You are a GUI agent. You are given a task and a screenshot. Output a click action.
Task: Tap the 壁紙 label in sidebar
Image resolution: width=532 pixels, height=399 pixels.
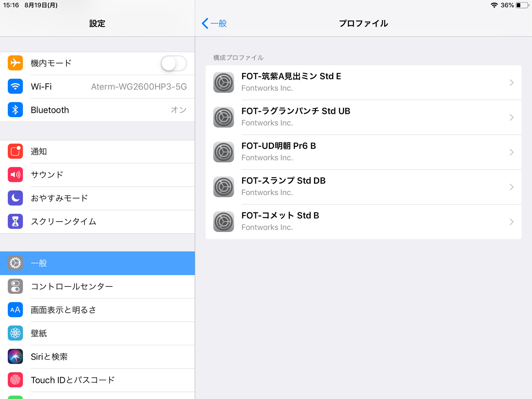point(39,333)
